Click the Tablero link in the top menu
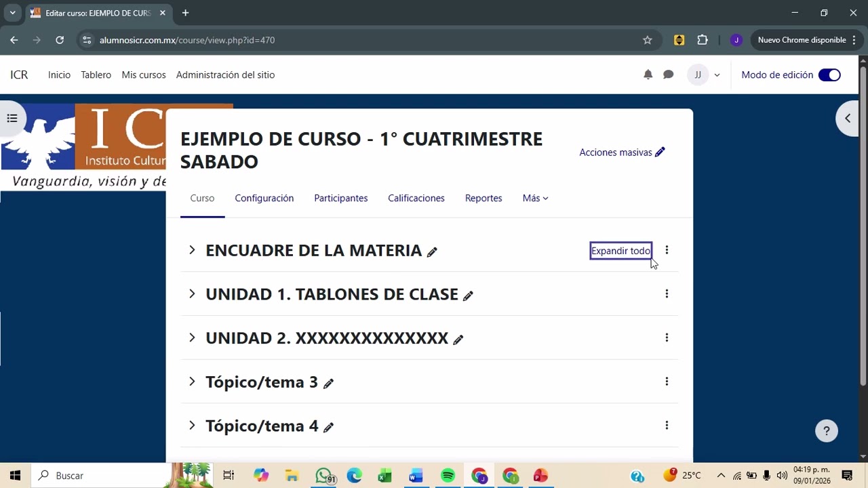868x488 pixels. 96,75
